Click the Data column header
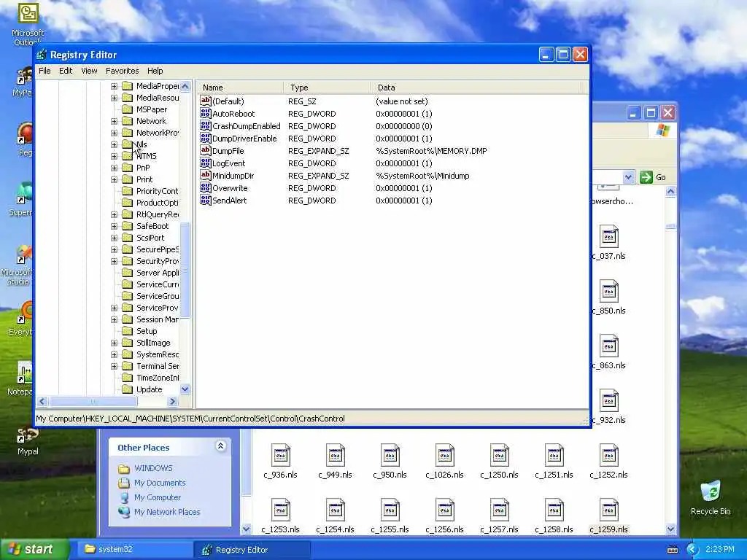The image size is (747, 560). point(476,87)
